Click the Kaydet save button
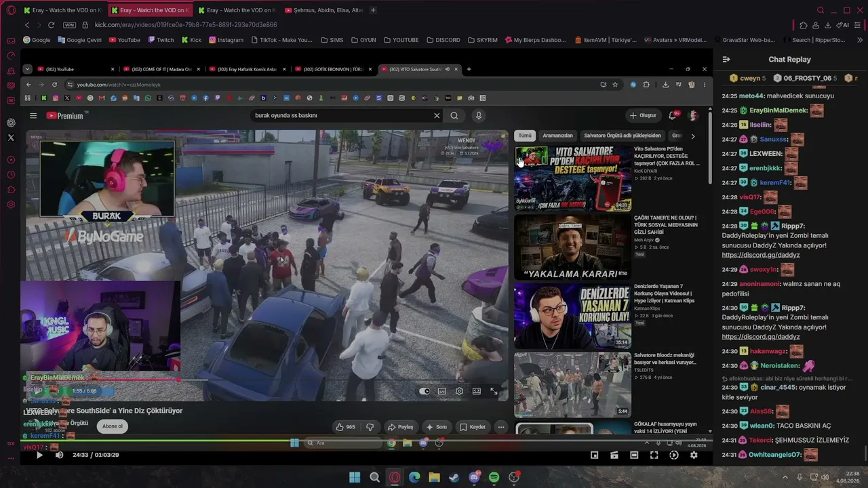Viewport: 868px width, 488px height. [473, 427]
